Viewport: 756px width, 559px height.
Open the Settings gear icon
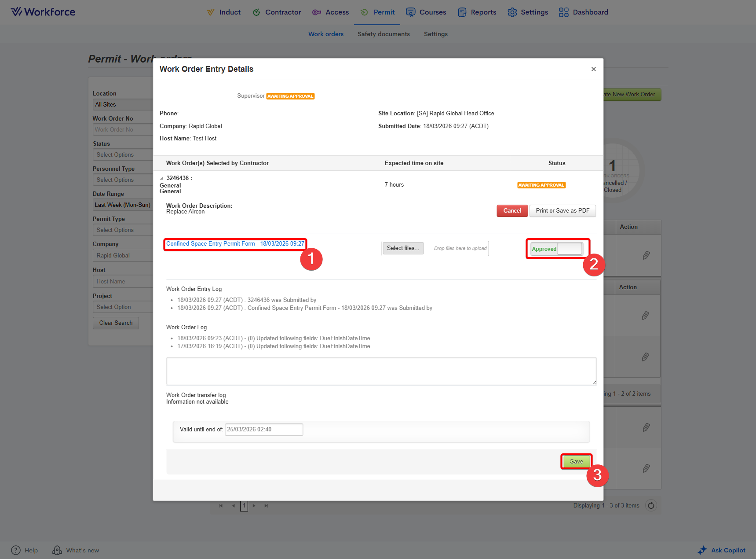pos(512,12)
